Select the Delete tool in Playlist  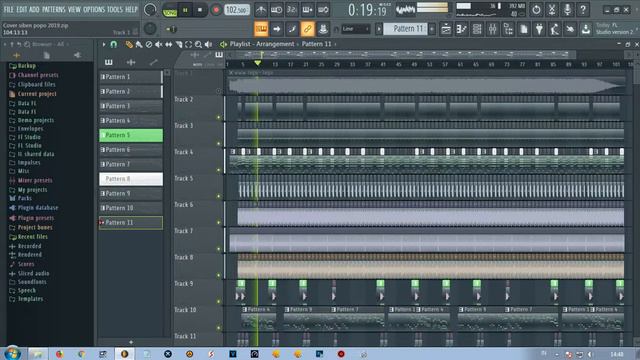(x=149, y=44)
